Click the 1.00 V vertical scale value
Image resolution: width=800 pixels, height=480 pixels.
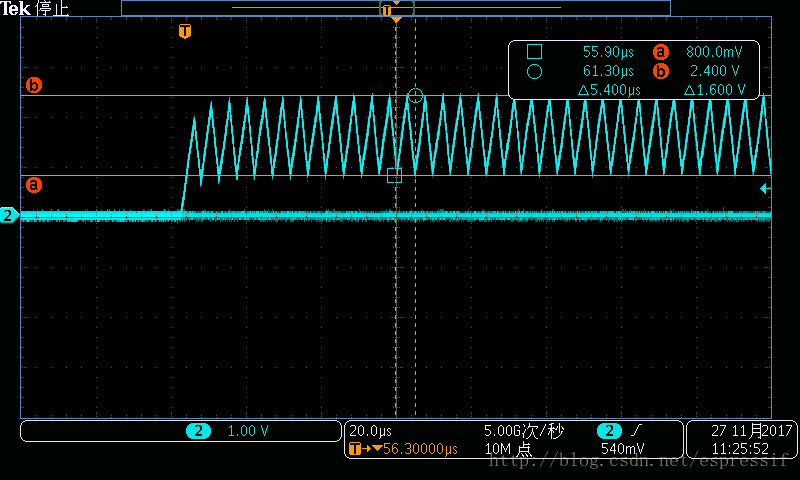point(248,431)
